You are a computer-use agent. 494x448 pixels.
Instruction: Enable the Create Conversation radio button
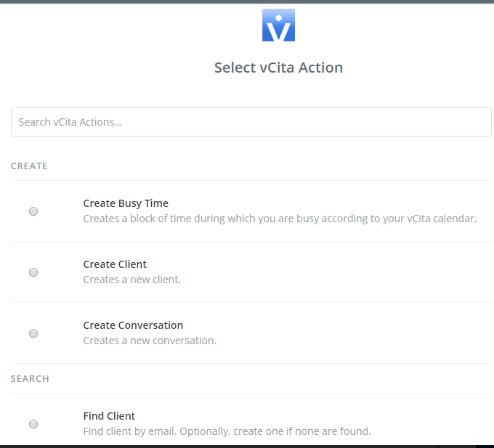(x=33, y=333)
